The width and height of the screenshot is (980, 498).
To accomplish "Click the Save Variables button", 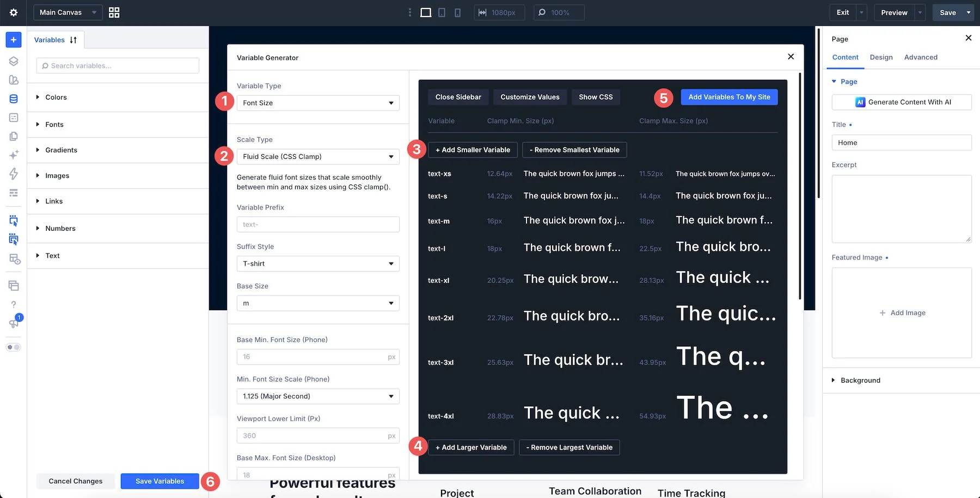I will pos(160,481).
